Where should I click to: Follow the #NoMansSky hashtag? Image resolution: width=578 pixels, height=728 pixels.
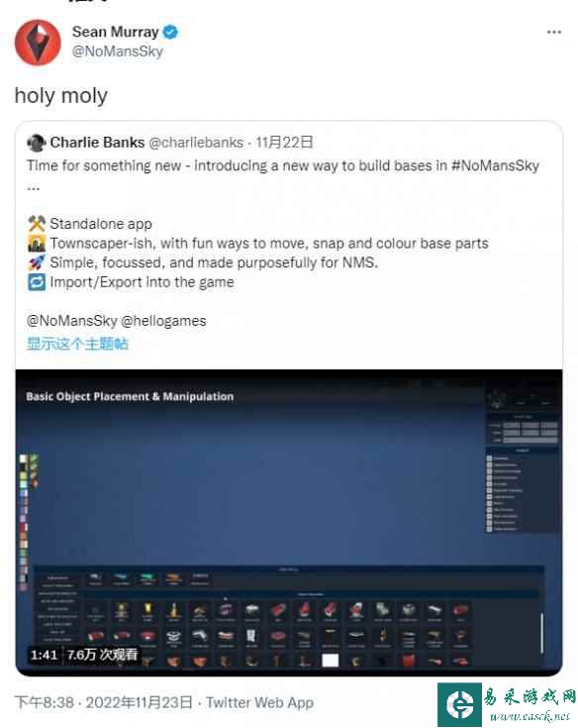(x=496, y=165)
